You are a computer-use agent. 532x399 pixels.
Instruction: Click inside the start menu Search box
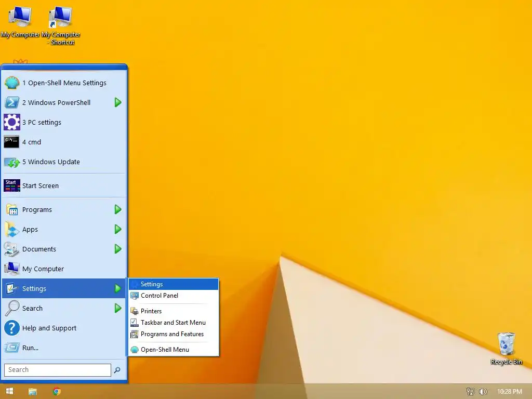pyautogui.click(x=57, y=370)
